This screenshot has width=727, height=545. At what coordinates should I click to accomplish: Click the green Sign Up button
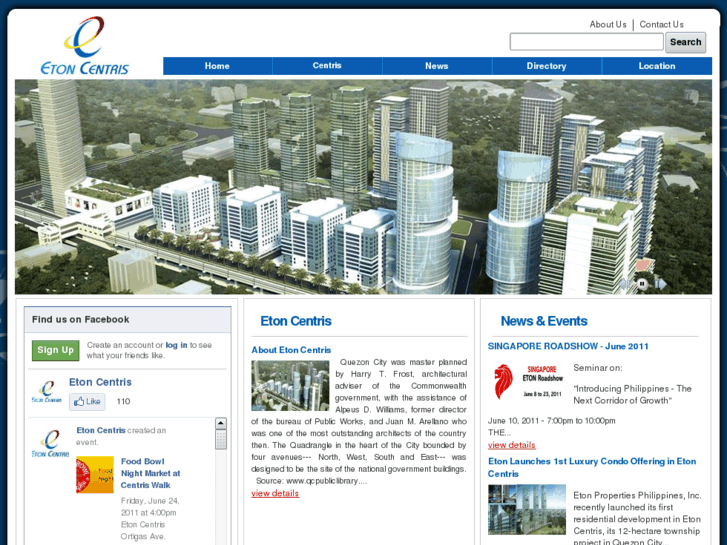[x=55, y=350]
